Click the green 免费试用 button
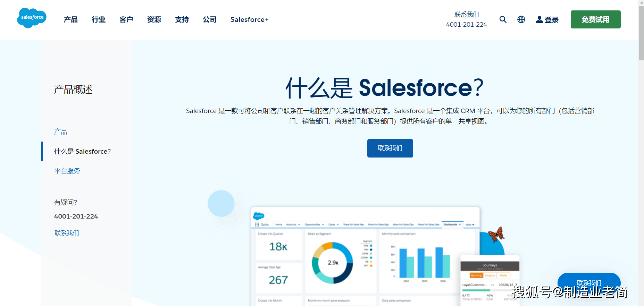Viewport: 644px width, 306px height. (x=595, y=19)
